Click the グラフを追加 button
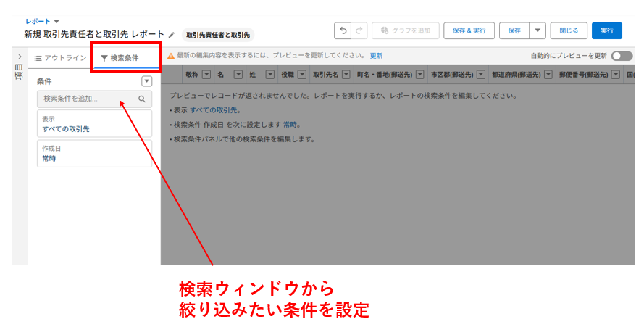This screenshot has height=327, width=644. click(406, 31)
